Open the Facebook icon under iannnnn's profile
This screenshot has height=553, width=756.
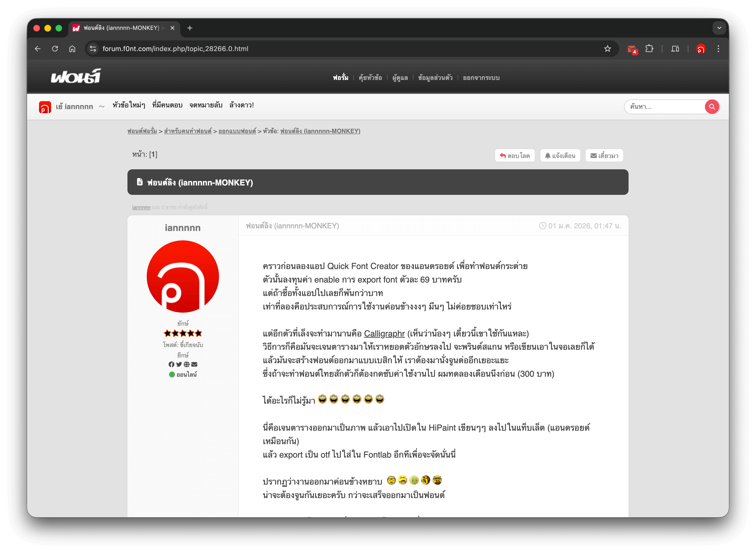click(x=172, y=364)
